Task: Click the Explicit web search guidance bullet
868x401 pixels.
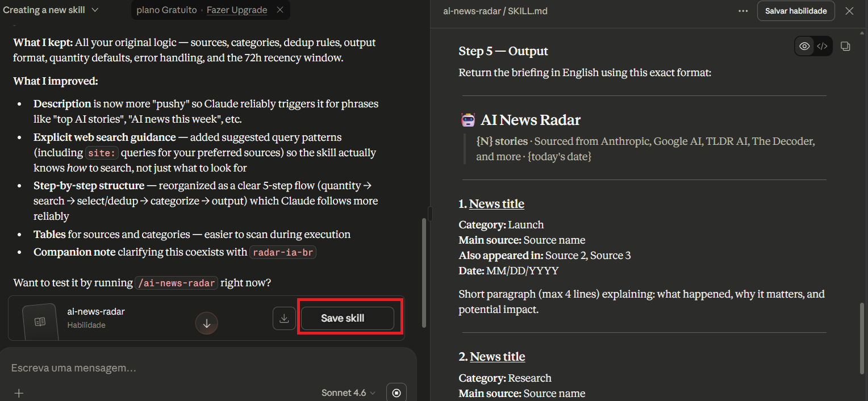Action: pos(206,153)
